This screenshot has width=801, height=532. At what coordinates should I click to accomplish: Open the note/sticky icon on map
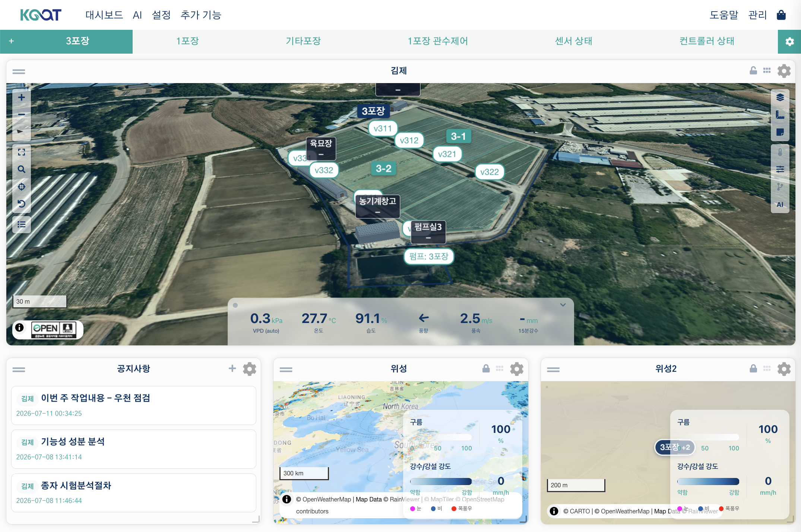coord(780,132)
